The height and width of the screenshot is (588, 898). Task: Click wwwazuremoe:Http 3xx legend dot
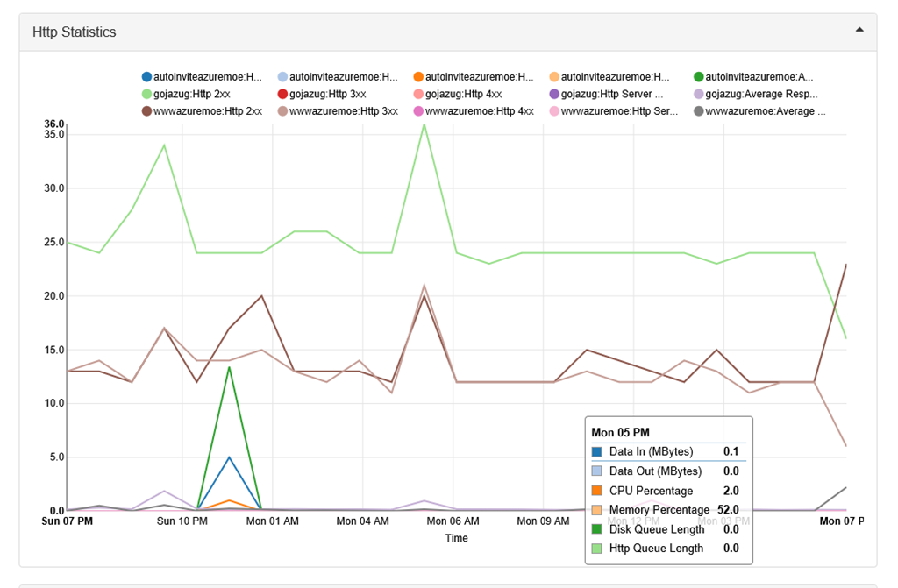click(x=282, y=111)
